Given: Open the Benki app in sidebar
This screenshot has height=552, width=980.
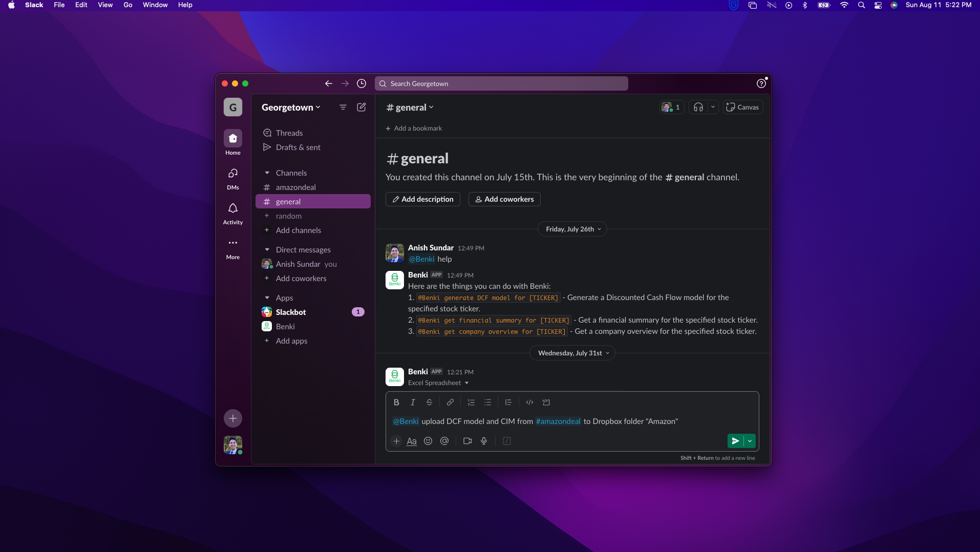Looking at the screenshot, I should tap(313, 327).
